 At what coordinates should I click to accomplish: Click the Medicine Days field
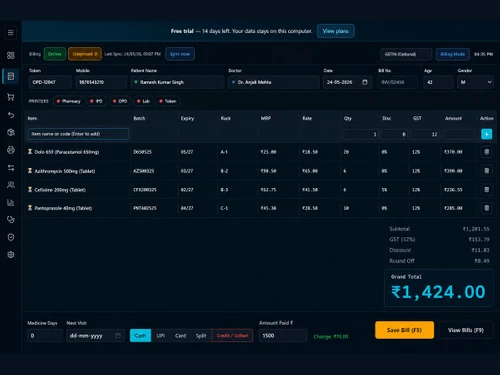click(x=45, y=335)
